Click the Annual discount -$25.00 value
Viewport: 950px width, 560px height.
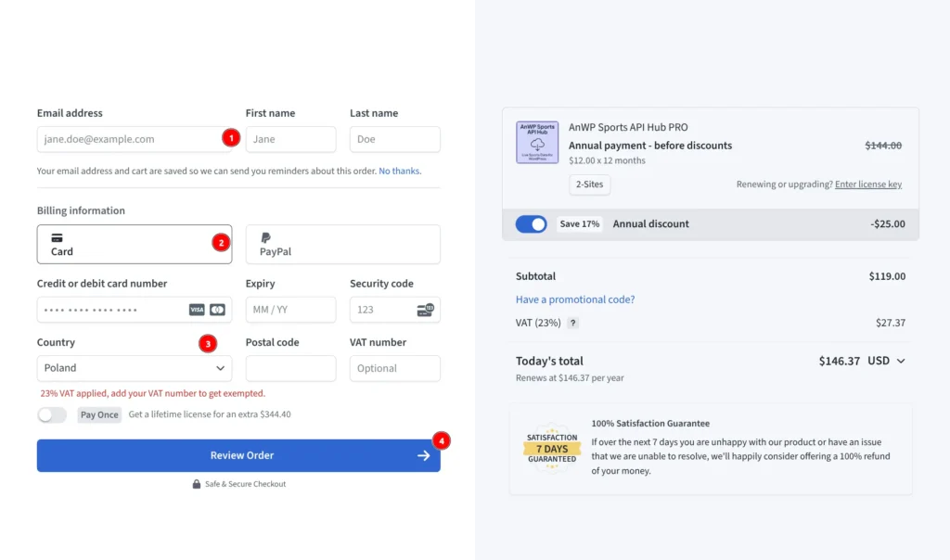coord(888,224)
